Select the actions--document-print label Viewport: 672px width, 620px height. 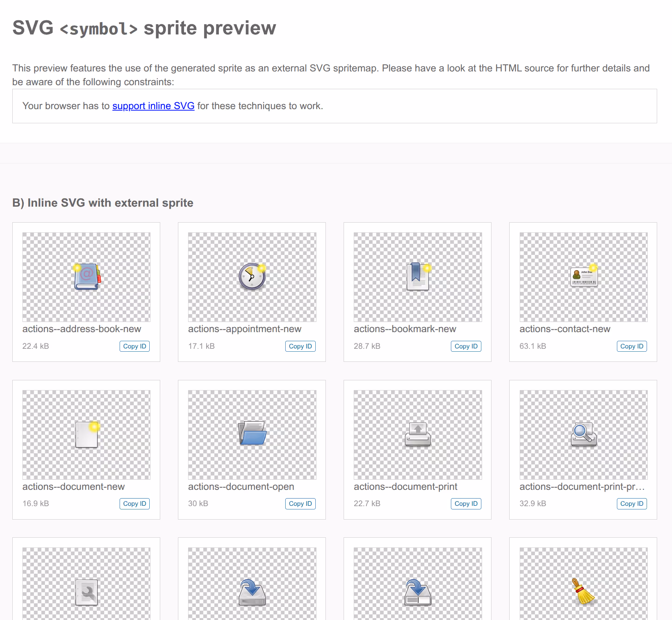[x=406, y=487]
